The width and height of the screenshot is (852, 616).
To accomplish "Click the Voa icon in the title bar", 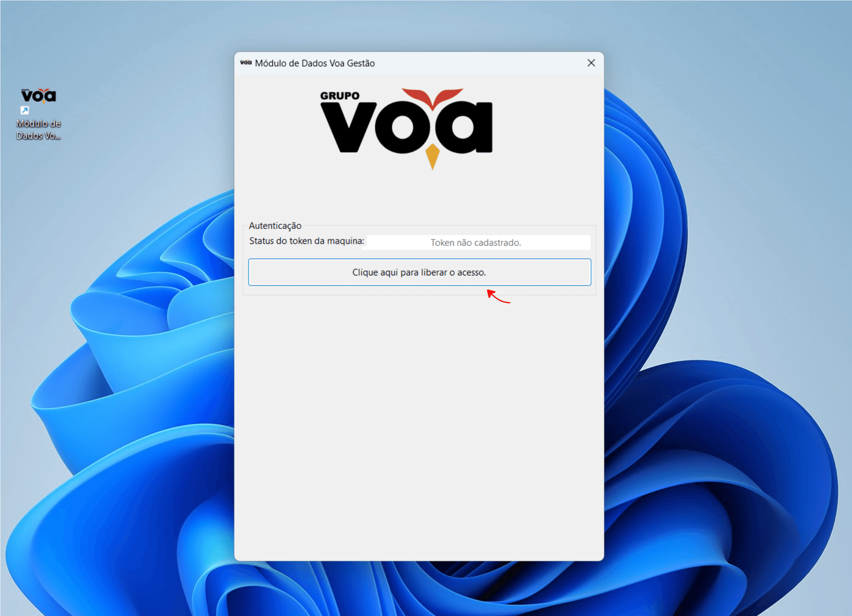I will click(246, 63).
